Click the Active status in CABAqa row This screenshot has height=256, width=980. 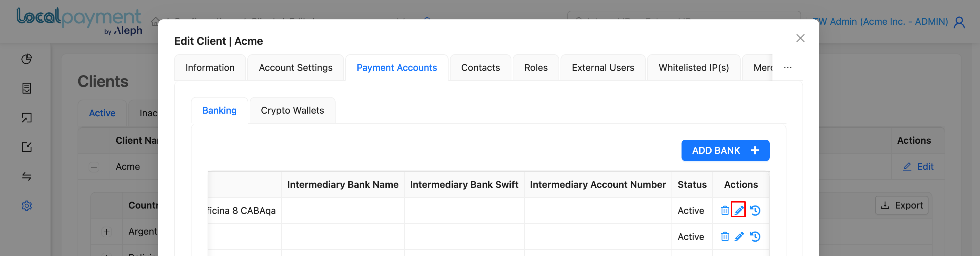coord(691,211)
